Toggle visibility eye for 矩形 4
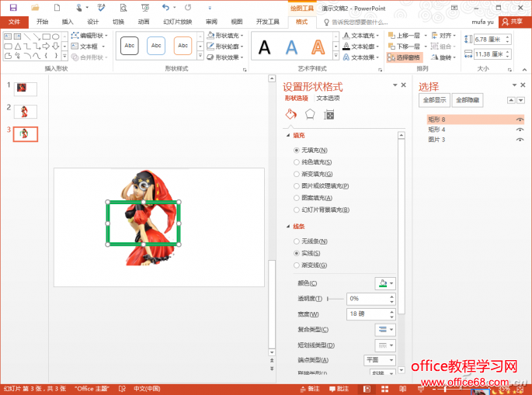 pos(520,130)
